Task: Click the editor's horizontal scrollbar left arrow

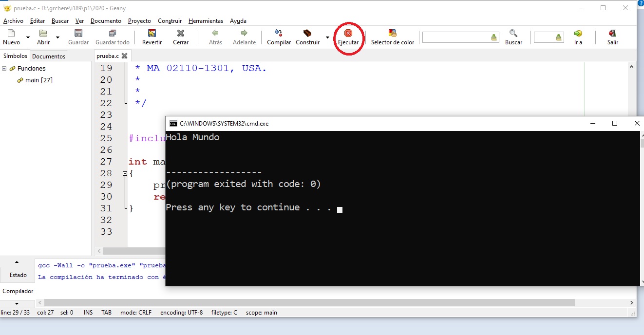Action: (99, 251)
